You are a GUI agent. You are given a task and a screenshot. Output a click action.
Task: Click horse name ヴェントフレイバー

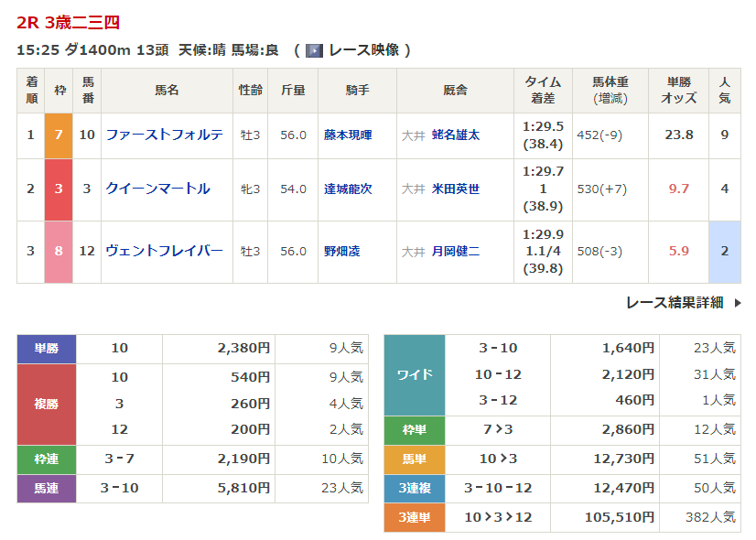tap(165, 251)
